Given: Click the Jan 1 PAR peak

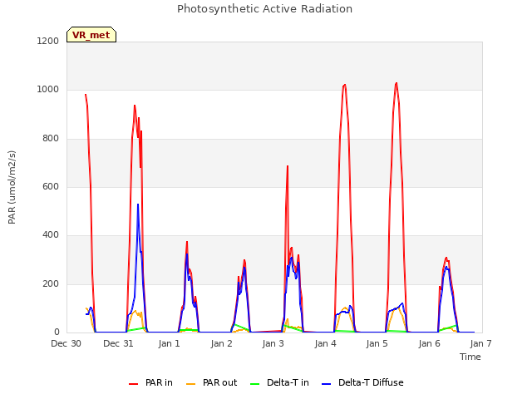Looking at the screenshot, I should point(187,242).
